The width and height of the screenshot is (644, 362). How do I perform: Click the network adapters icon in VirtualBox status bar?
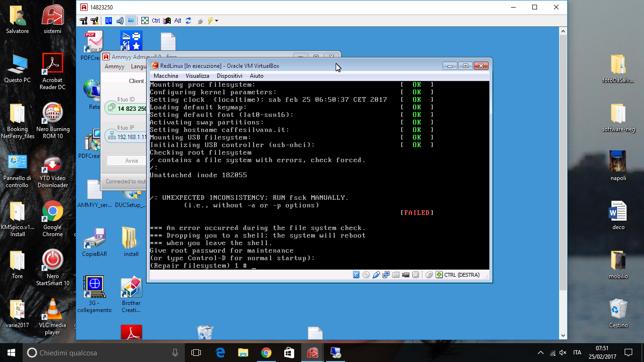point(386,275)
